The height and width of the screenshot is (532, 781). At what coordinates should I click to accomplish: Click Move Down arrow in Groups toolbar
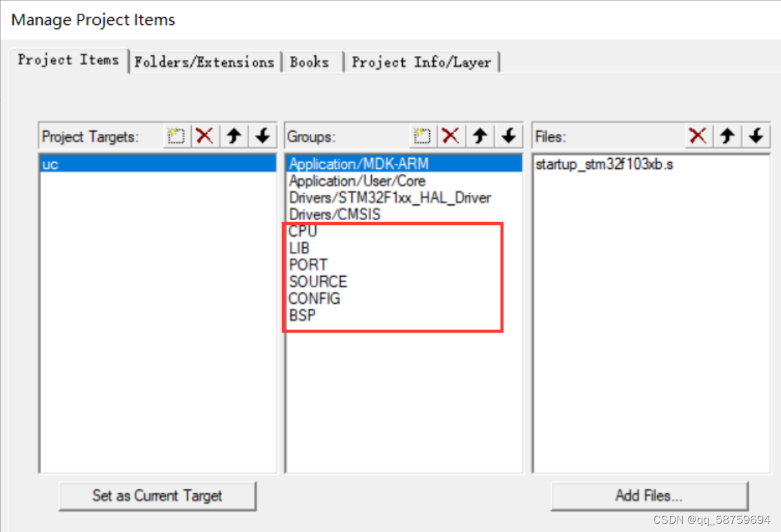click(508, 136)
